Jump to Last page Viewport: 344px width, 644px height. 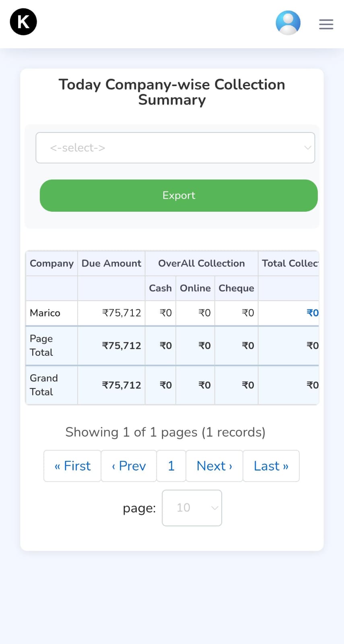pyautogui.click(x=271, y=466)
